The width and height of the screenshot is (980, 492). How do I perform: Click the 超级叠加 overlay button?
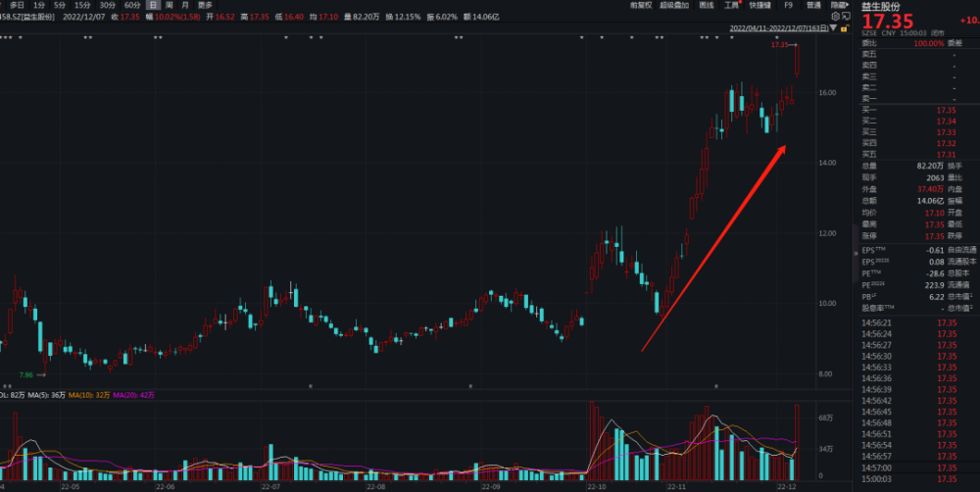[674, 5]
